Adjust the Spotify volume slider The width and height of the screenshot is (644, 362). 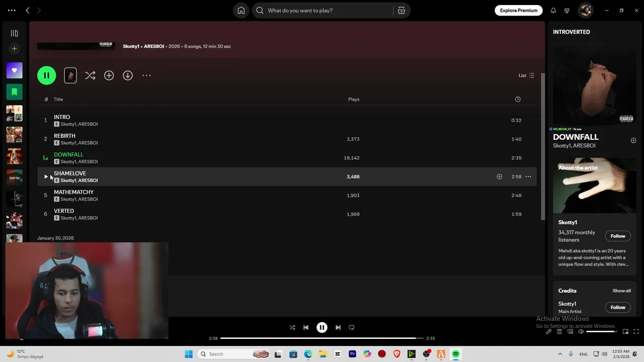(x=602, y=332)
